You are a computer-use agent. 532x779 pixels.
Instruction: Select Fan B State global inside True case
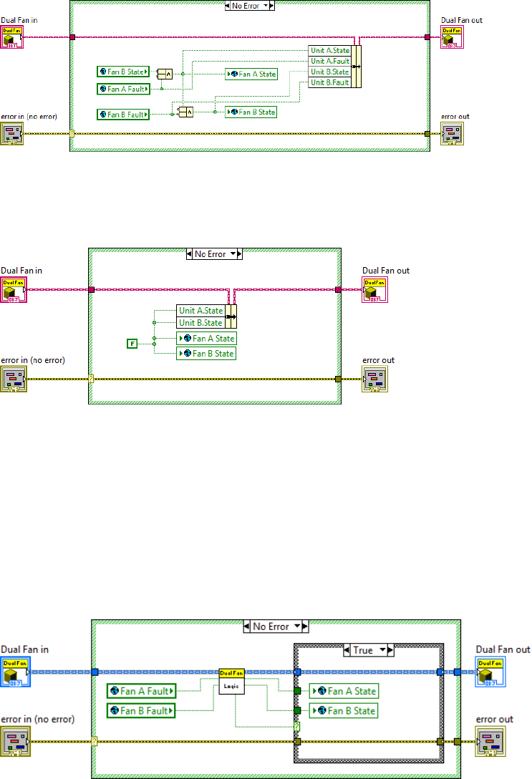click(344, 711)
